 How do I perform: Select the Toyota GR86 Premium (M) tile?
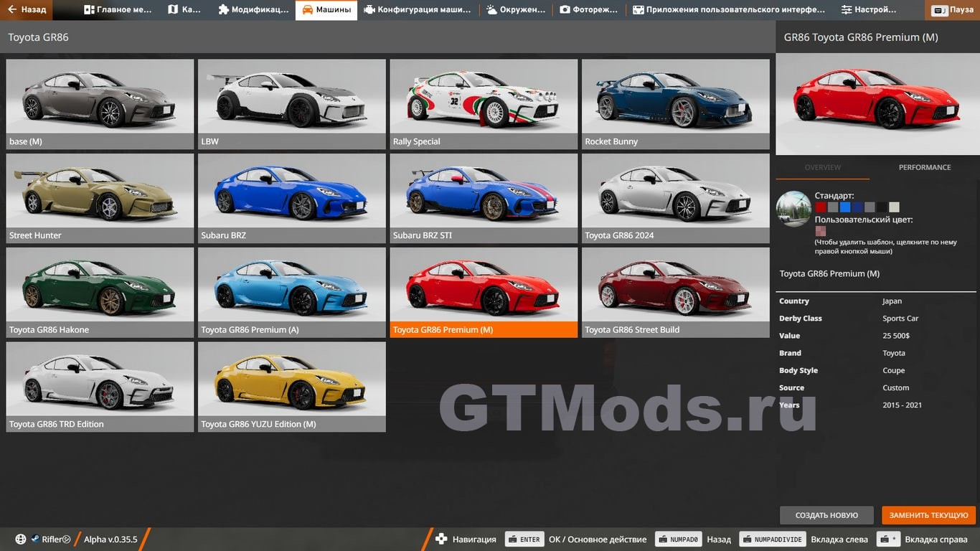[x=484, y=293]
